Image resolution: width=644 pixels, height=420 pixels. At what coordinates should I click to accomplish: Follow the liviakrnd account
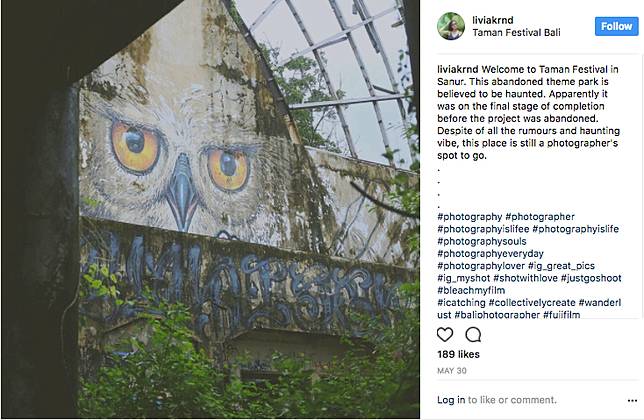click(x=614, y=26)
